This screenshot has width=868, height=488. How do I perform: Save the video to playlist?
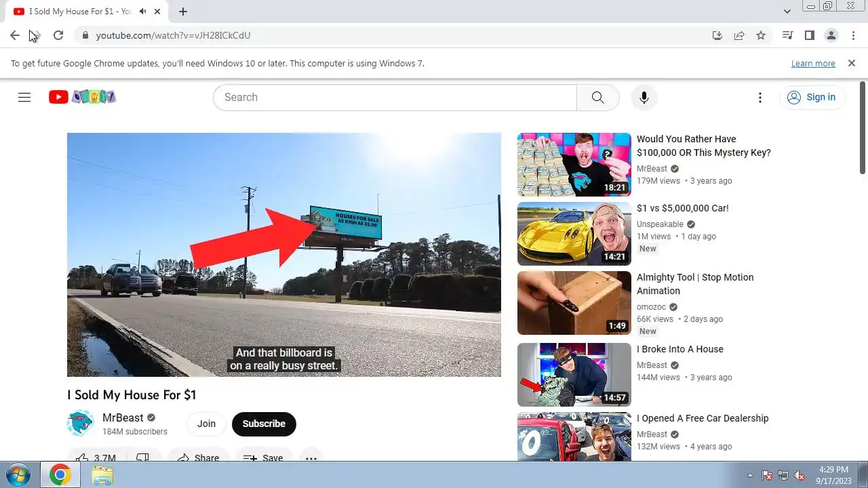(x=263, y=458)
